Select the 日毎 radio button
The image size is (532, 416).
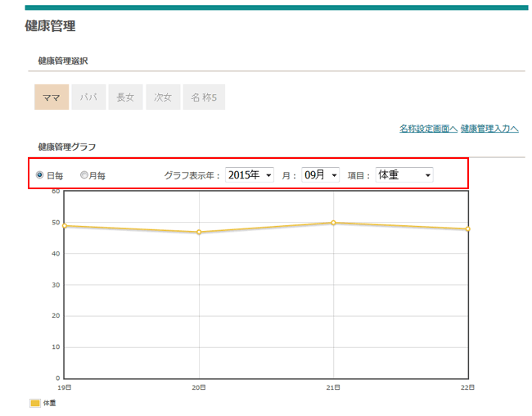(40, 175)
